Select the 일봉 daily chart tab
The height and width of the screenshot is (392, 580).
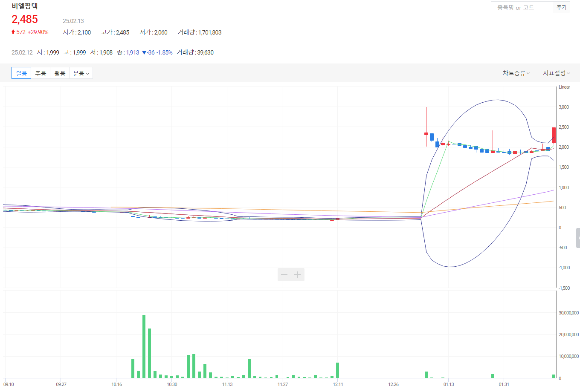tap(21, 73)
